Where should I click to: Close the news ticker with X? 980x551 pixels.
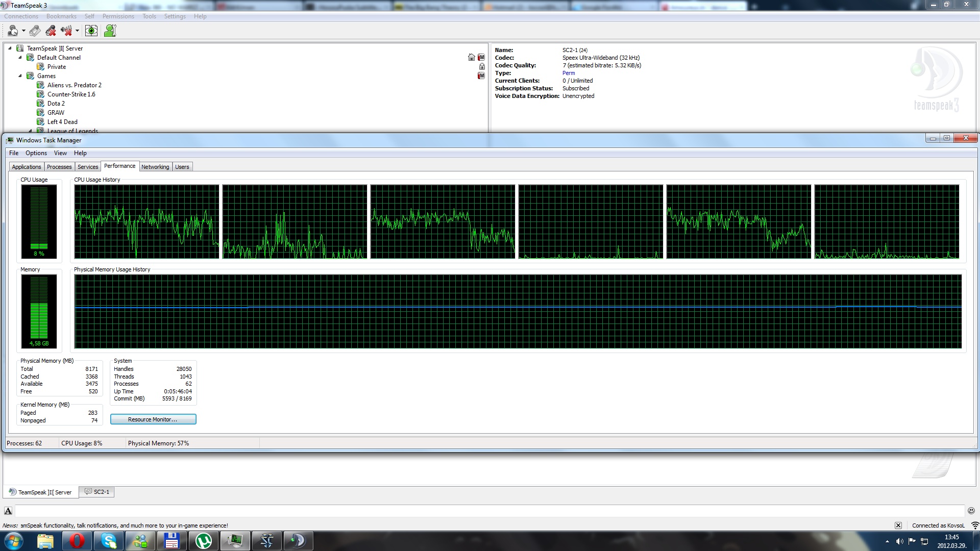click(898, 525)
